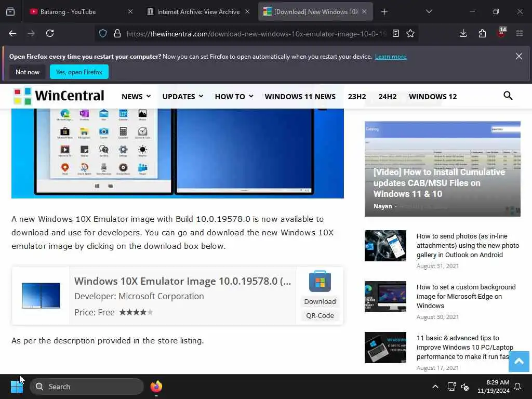Reload the current page
Screen dimensions: 532x399
50,33
